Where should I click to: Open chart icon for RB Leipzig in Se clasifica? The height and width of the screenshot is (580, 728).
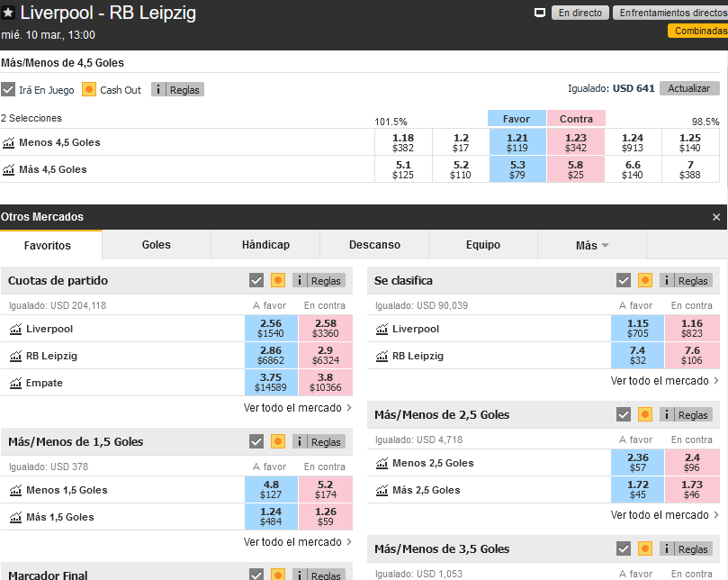point(382,356)
